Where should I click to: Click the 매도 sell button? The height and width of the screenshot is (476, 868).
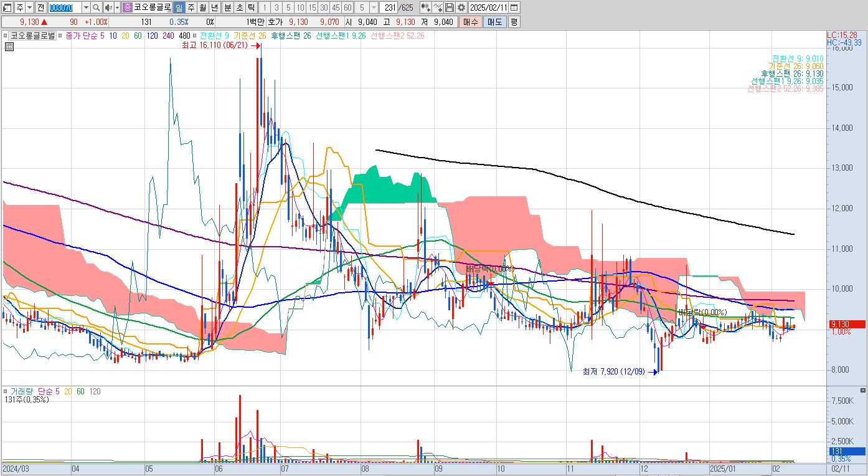tap(494, 22)
